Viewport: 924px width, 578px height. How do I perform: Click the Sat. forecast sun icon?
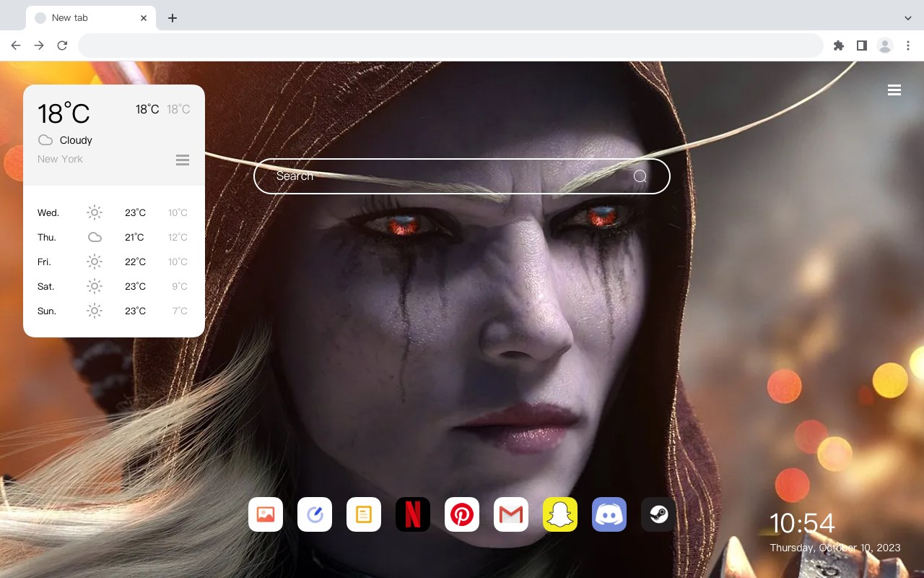95,286
